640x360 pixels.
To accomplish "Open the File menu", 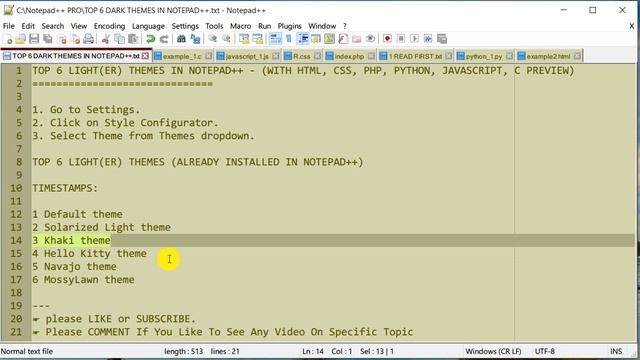I will point(9,26).
